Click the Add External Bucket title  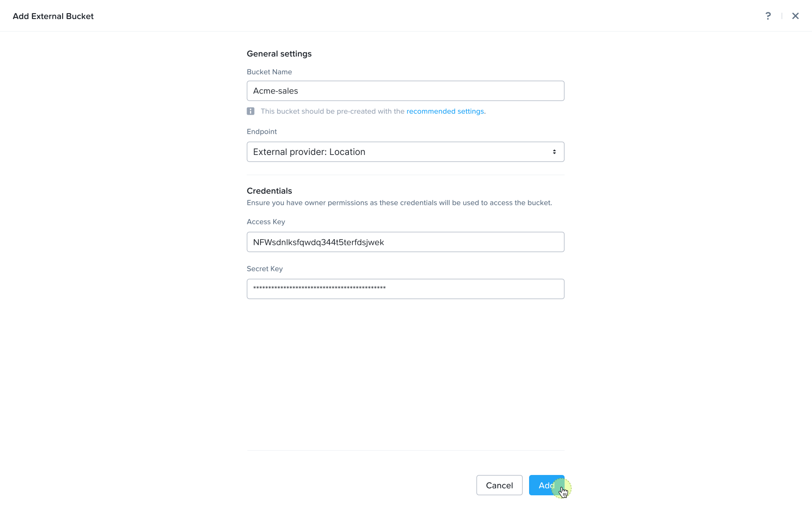coord(53,16)
